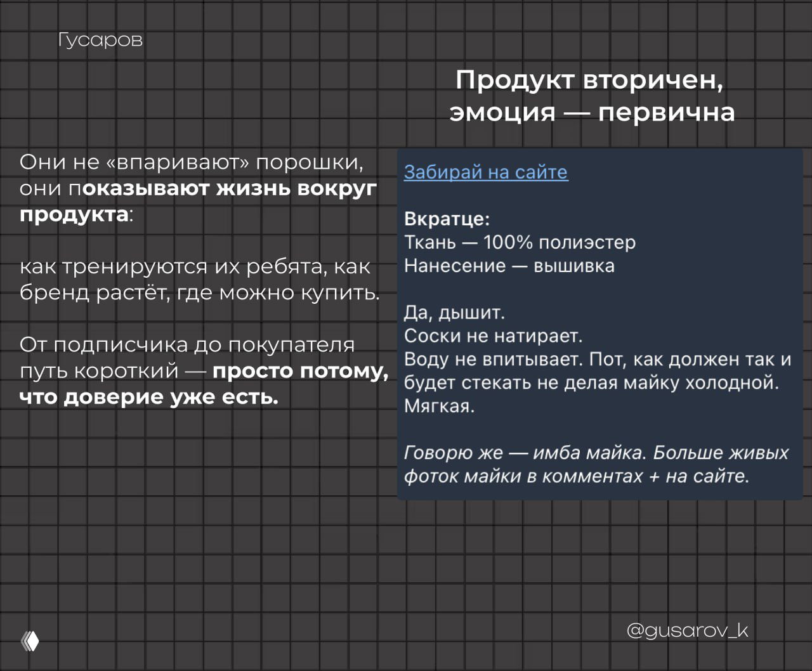812x671 pixels.
Task: Click the Вкратце label on the card
Action: pyautogui.click(x=434, y=219)
